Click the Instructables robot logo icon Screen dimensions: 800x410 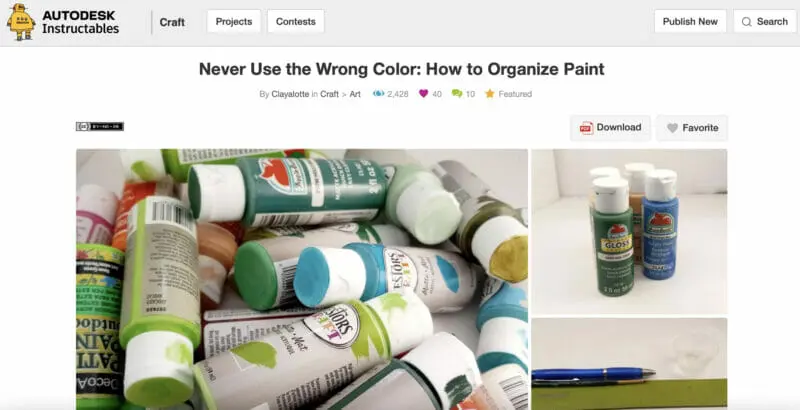tap(21, 22)
